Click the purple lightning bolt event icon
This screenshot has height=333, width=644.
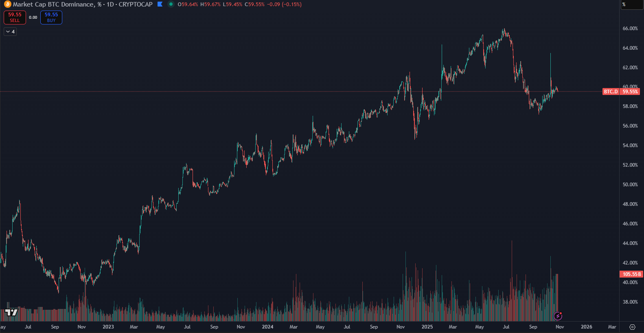(558, 316)
